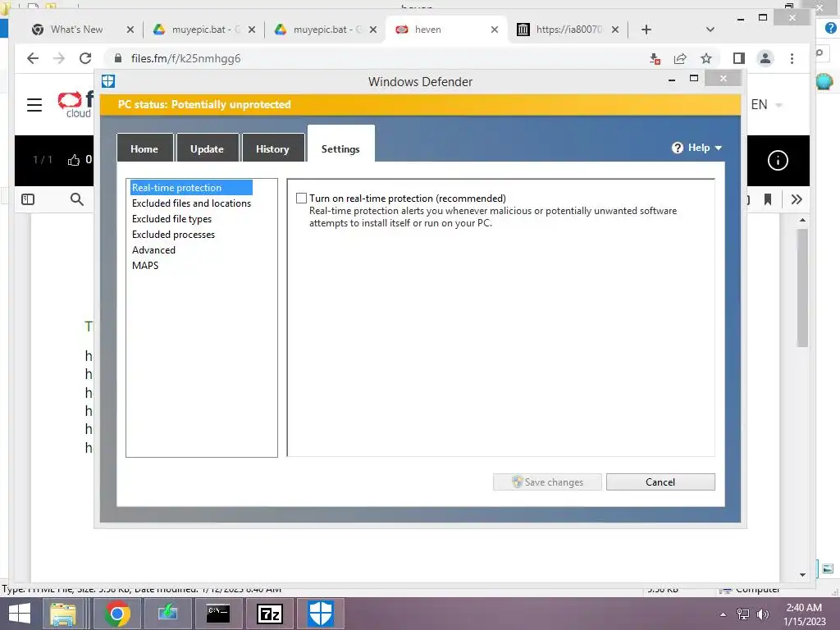
Task: Enable real-time protection checkbox
Action: [302, 199]
